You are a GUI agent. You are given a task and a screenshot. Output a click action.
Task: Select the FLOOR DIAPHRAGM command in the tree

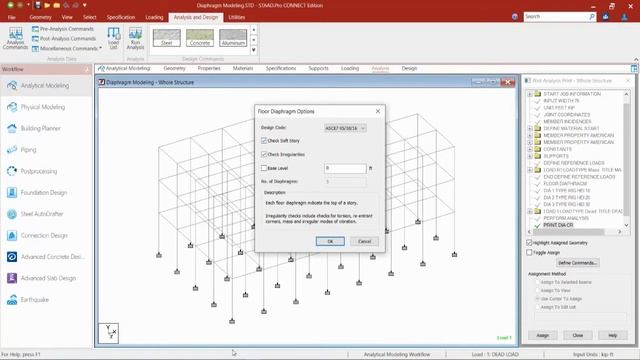pyautogui.click(x=565, y=184)
